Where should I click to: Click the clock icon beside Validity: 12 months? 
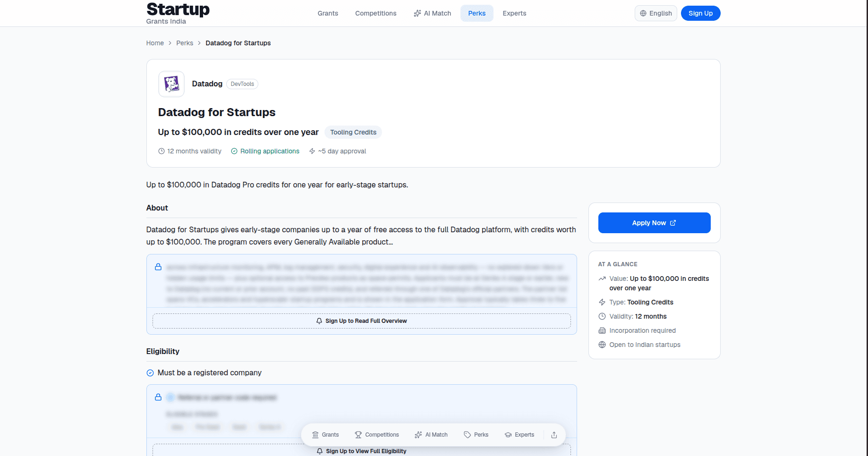point(602,316)
